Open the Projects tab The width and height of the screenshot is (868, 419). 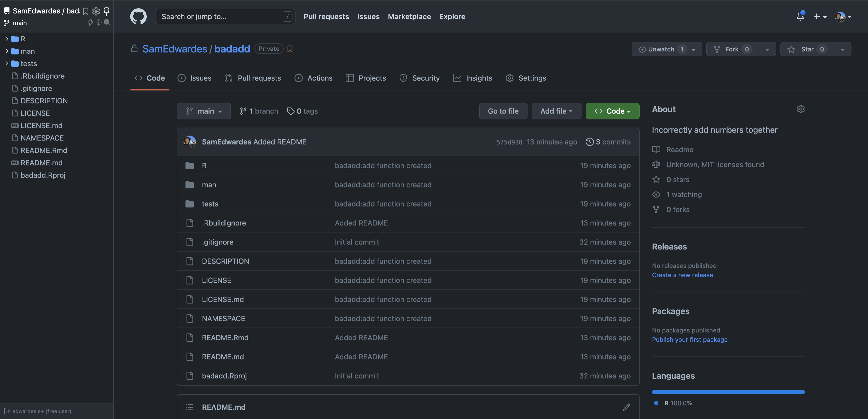coord(366,78)
